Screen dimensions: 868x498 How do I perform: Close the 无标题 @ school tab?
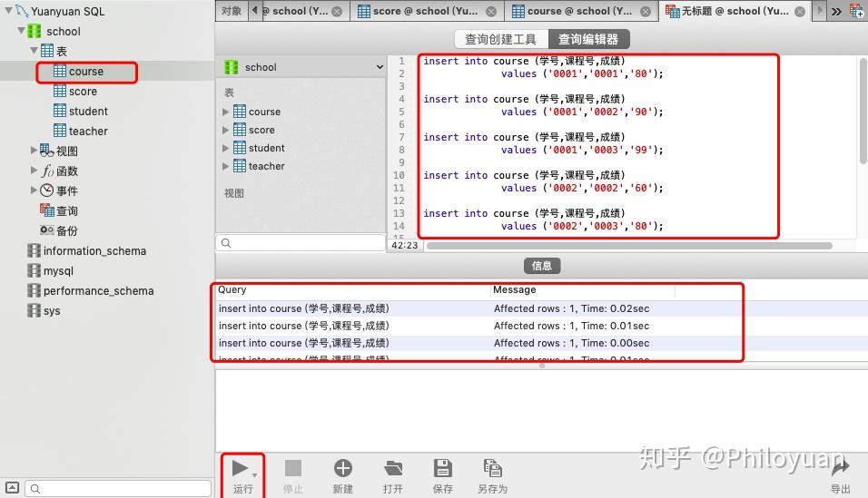800,11
